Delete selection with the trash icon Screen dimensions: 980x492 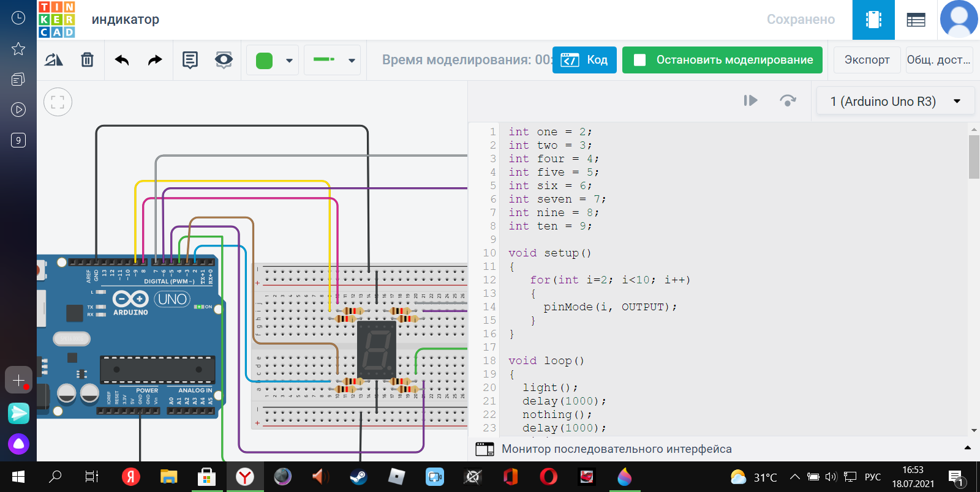(x=87, y=60)
